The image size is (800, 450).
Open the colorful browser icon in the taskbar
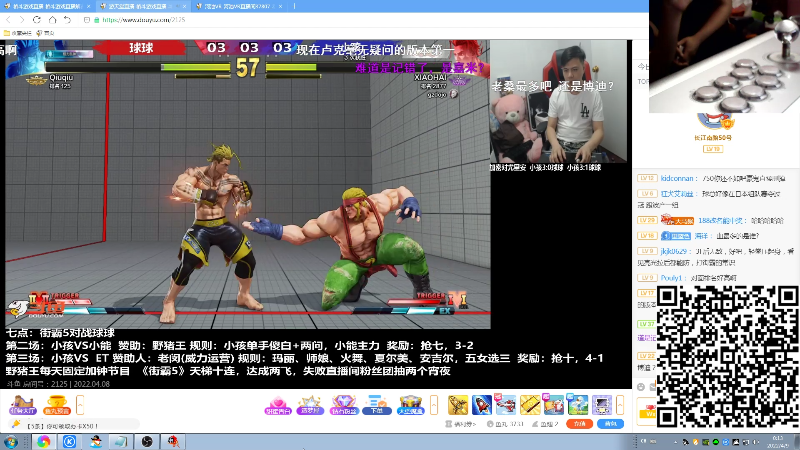click(43, 441)
